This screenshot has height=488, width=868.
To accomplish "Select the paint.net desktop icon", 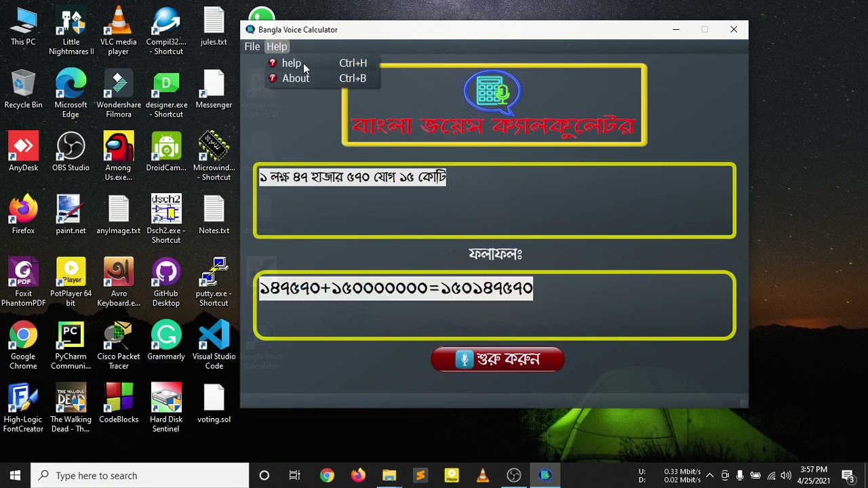I will [x=71, y=216].
